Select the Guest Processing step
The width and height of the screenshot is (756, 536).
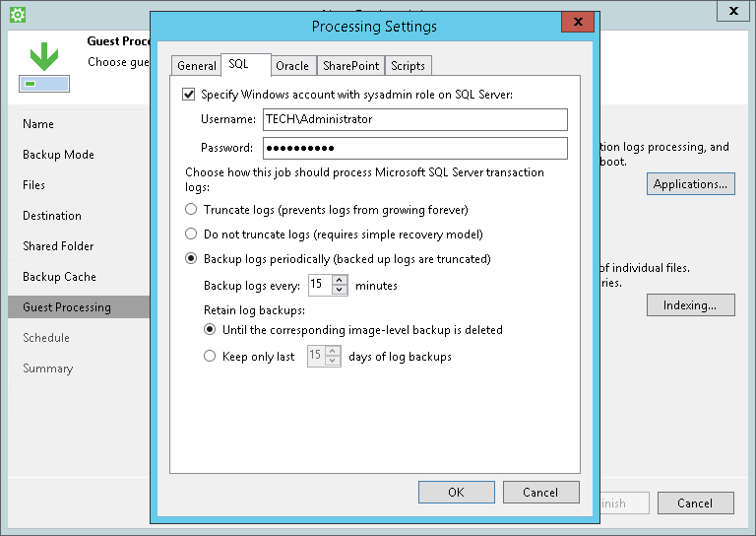pyautogui.click(x=79, y=306)
